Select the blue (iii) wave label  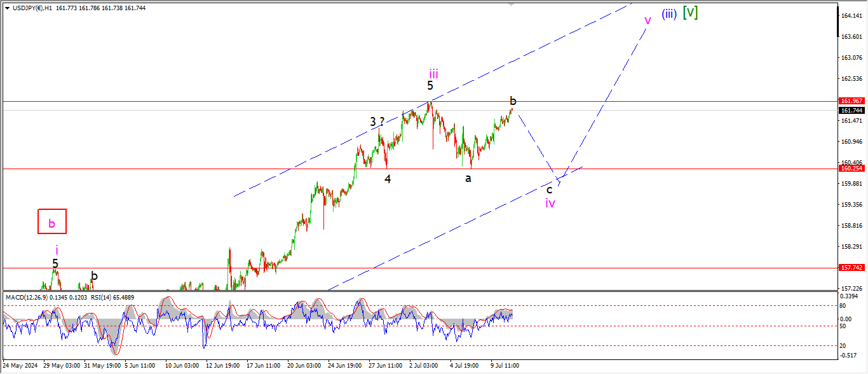668,14
